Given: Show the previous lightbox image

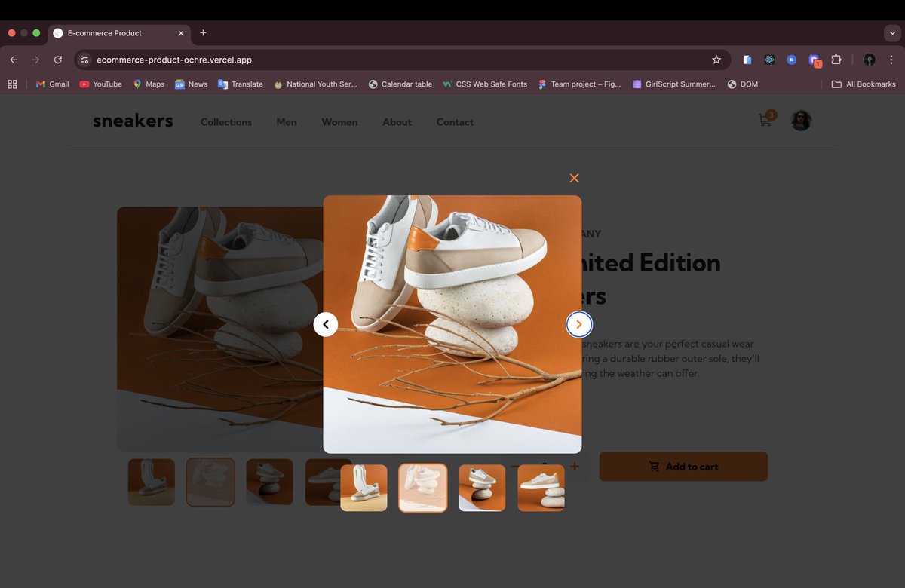Looking at the screenshot, I should tap(326, 324).
